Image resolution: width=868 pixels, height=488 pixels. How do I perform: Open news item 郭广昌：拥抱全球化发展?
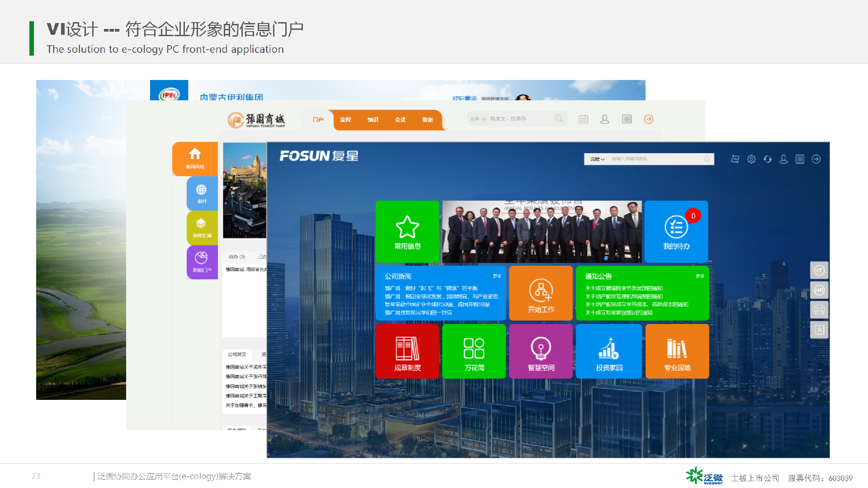pos(443,296)
